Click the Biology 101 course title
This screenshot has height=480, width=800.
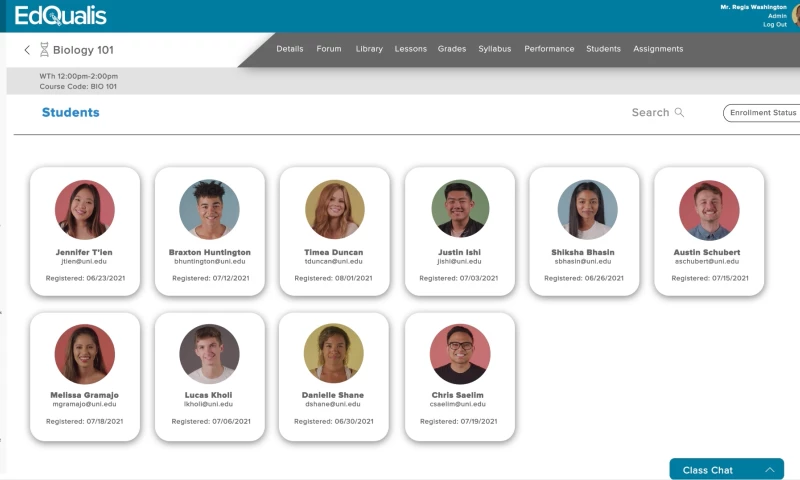(x=83, y=50)
